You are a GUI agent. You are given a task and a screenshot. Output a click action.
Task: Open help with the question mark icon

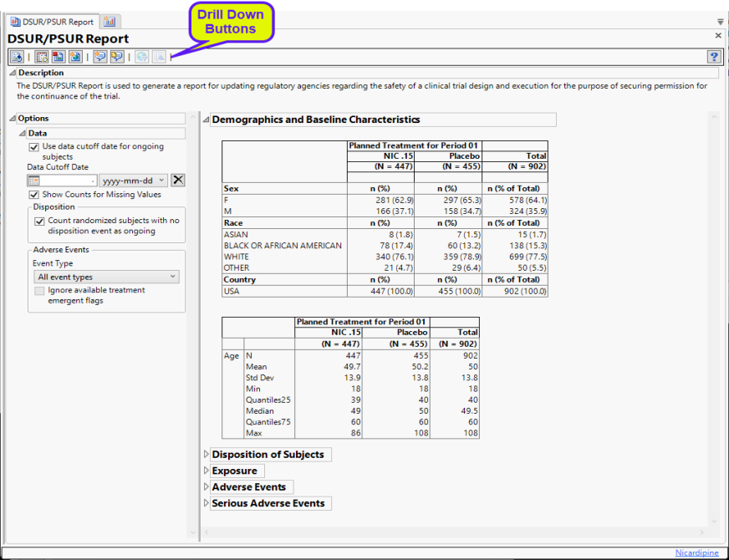(x=714, y=57)
